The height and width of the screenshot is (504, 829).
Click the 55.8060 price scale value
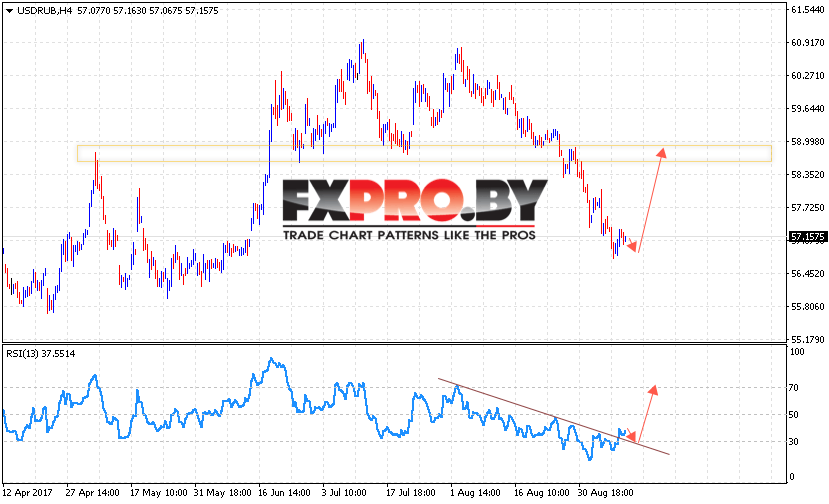coord(807,307)
